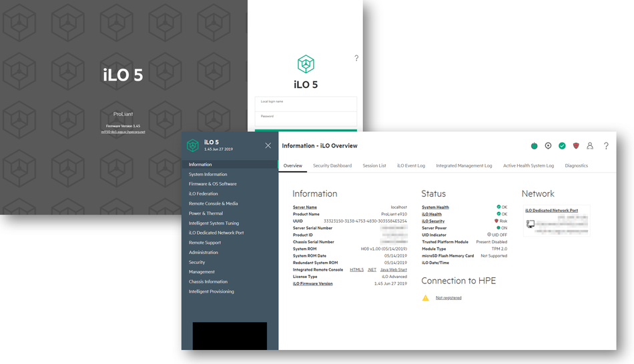The width and height of the screenshot is (634, 364).
Task: Switch to the Overview tab
Action: [293, 165]
